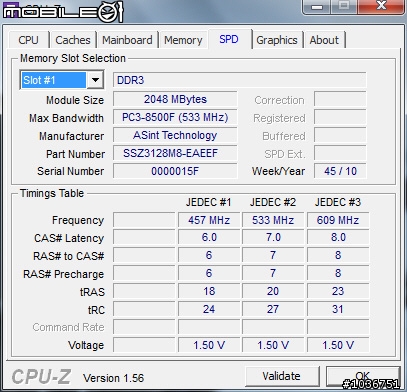Click the 609 MHz frequency cell
Screen dimensions: 407x392
coord(338,220)
